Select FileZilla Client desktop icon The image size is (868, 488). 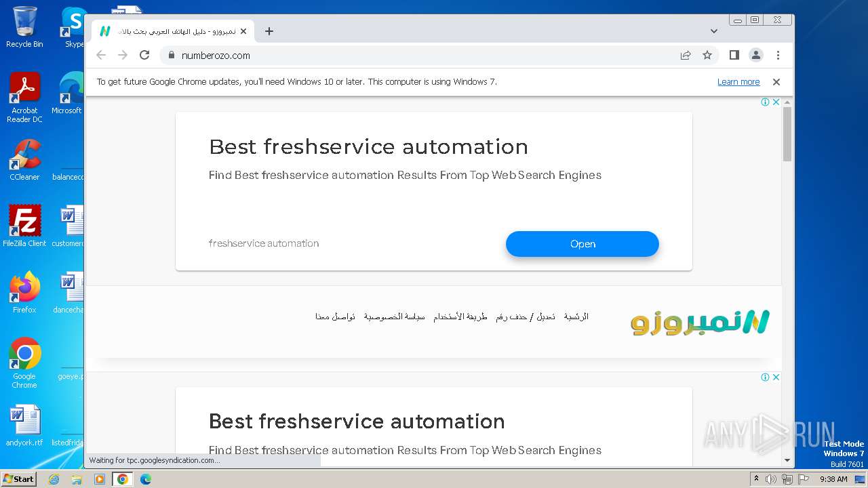click(x=24, y=226)
